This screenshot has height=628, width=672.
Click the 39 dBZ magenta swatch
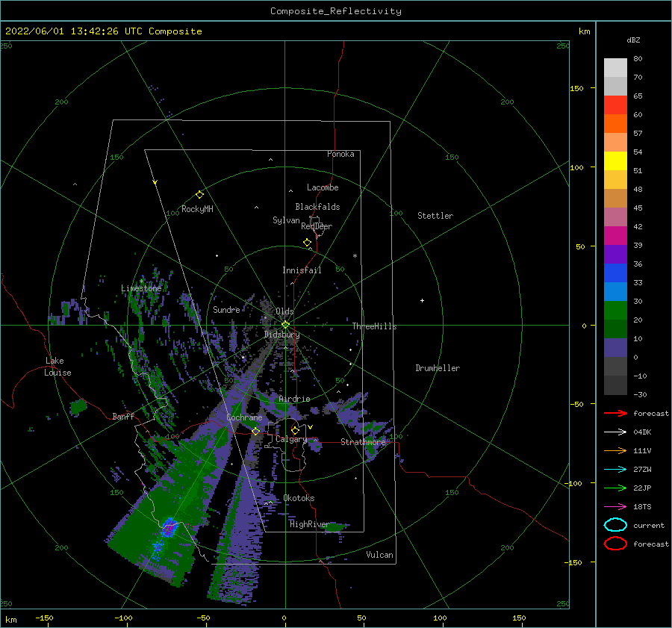(615, 236)
